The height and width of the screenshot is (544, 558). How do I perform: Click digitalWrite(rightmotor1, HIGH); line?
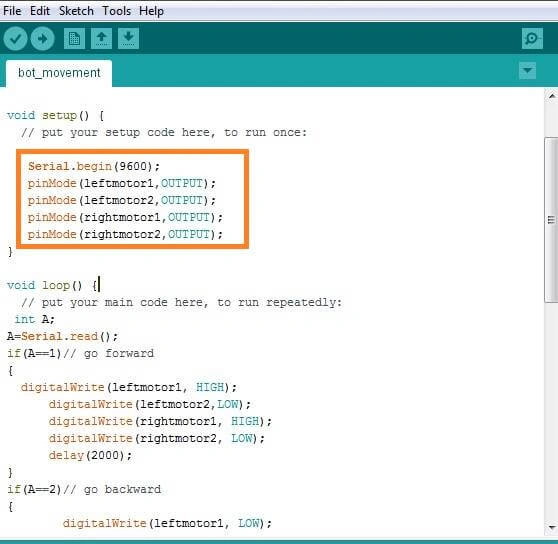160,422
